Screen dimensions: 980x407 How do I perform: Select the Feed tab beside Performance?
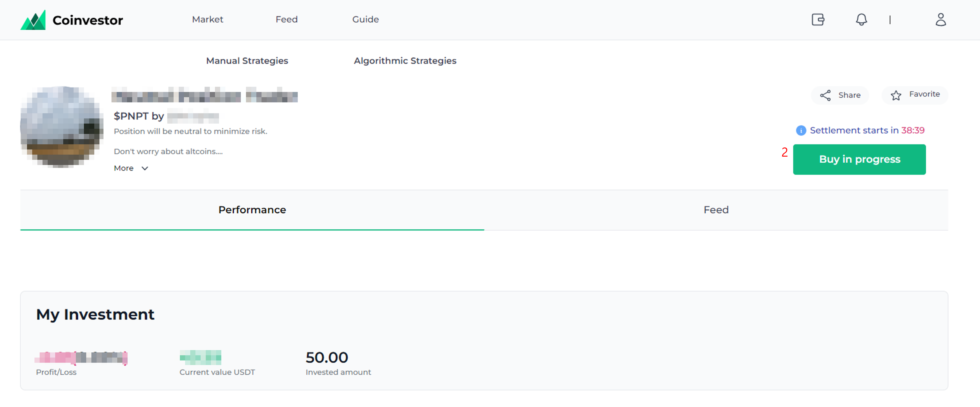pos(716,210)
